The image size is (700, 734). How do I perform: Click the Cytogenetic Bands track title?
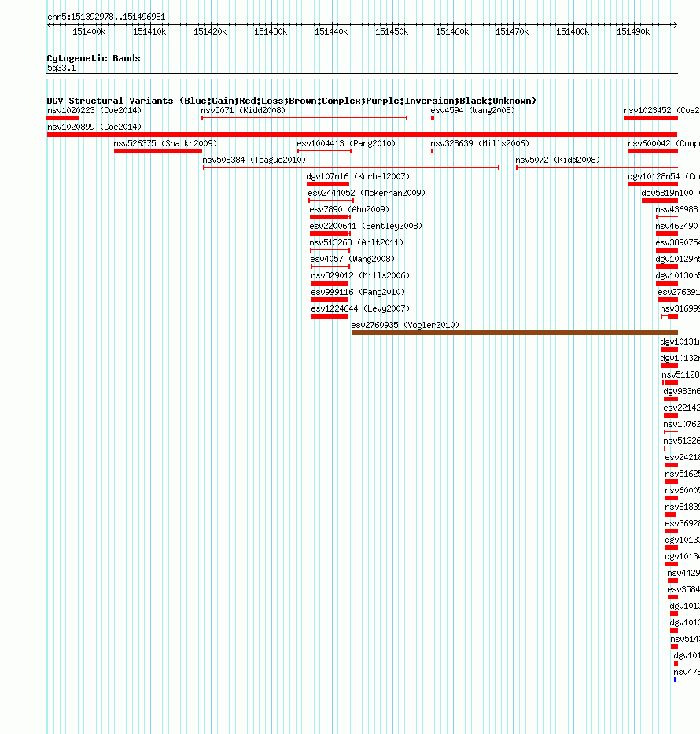click(94, 58)
